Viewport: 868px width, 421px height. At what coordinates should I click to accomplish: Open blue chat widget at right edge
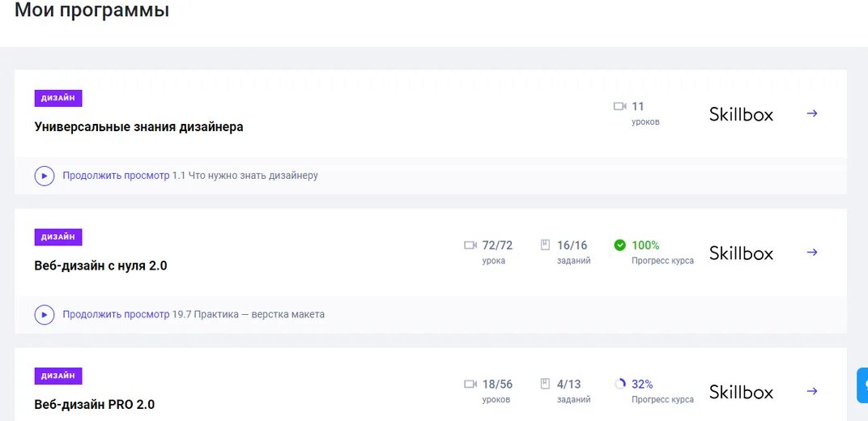[x=862, y=385]
